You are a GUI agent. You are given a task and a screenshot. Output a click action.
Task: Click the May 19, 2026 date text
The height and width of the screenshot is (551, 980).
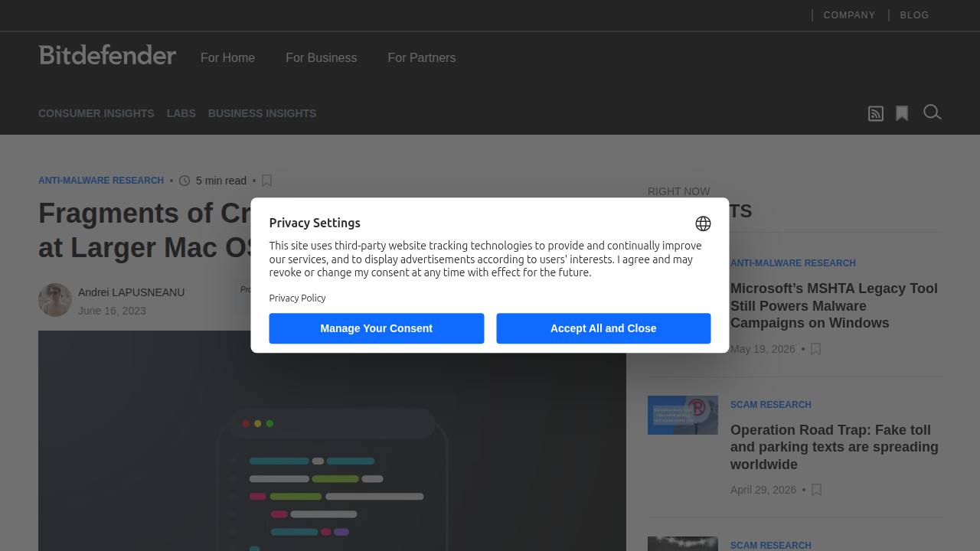[x=763, y=349]
